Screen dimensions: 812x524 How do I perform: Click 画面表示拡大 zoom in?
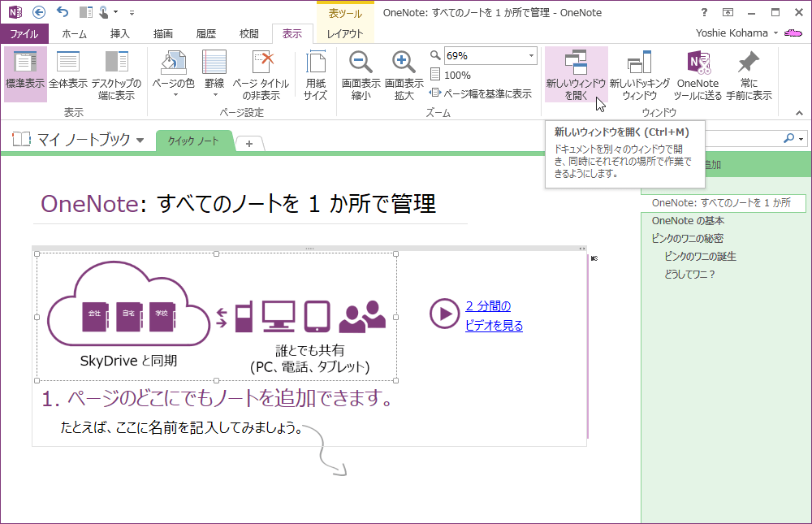tap(404, 74)
